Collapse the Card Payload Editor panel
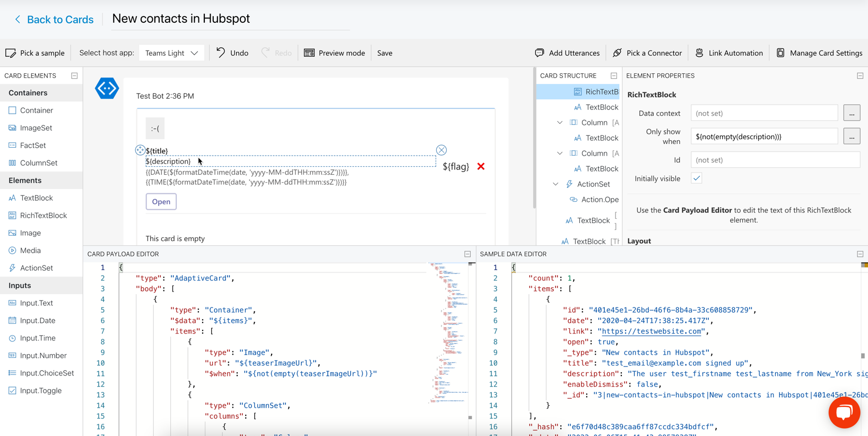The height and width of the screenshot is (436, 868). click(467, 254)
